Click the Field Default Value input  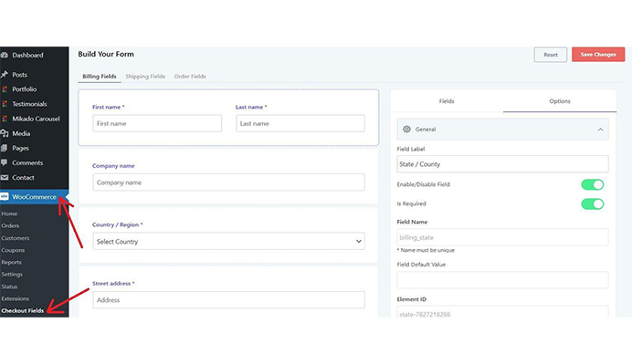502,280
